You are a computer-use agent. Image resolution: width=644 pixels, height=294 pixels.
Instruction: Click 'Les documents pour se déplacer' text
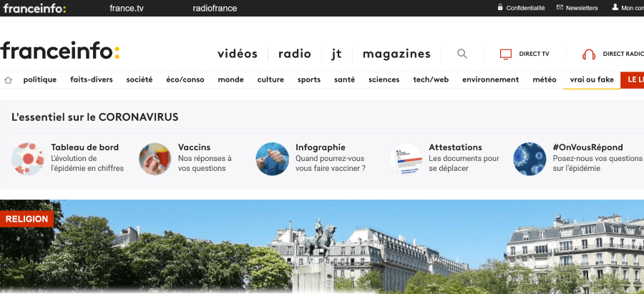(464, 163)
